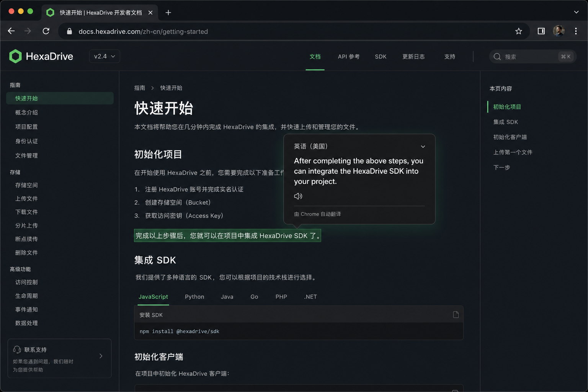Click the headset icon in 联系支持 card
Image resolution: width=588 pixels, height=392 pixels.
[17, 350]
